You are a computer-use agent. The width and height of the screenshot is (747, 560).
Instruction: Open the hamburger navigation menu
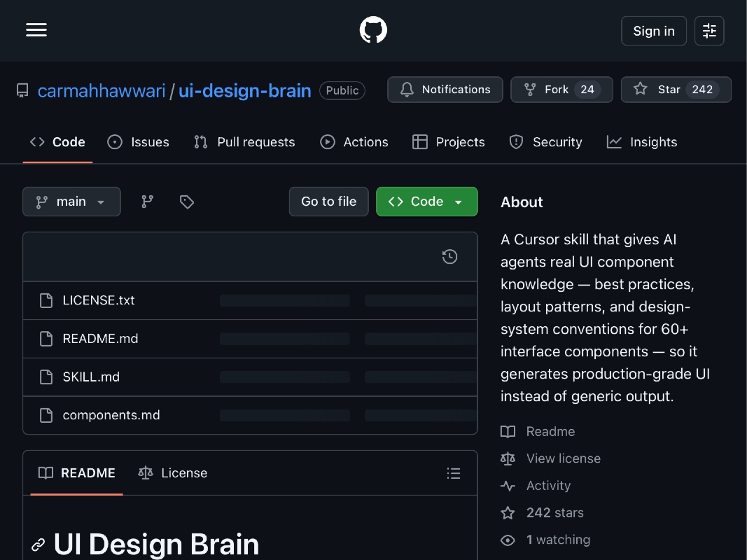(x=36, y=30)
